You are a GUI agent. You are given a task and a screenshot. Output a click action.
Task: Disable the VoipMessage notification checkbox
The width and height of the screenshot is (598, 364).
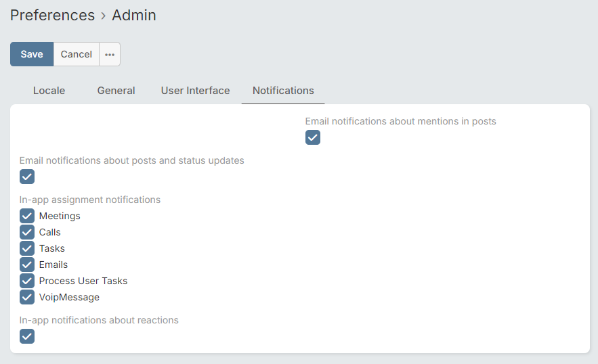tap(27, 297)
